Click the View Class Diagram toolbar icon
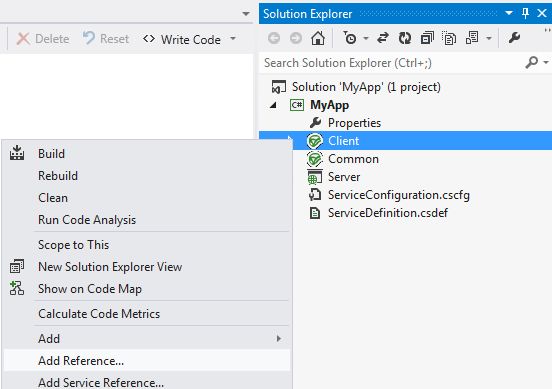The height and width of the screenshot is (389, 552). click(472, 38)
